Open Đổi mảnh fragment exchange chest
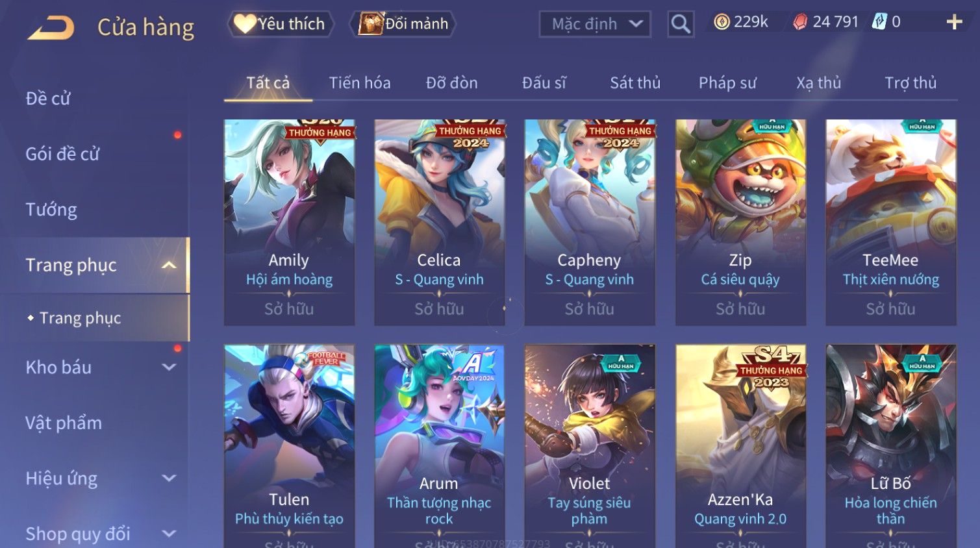 (403, 24)
